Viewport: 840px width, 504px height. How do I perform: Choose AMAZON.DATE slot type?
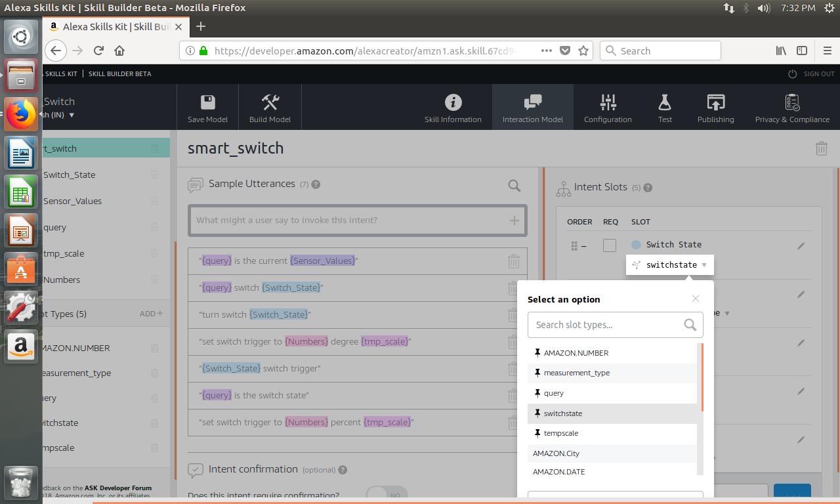(x=612, y=472)
